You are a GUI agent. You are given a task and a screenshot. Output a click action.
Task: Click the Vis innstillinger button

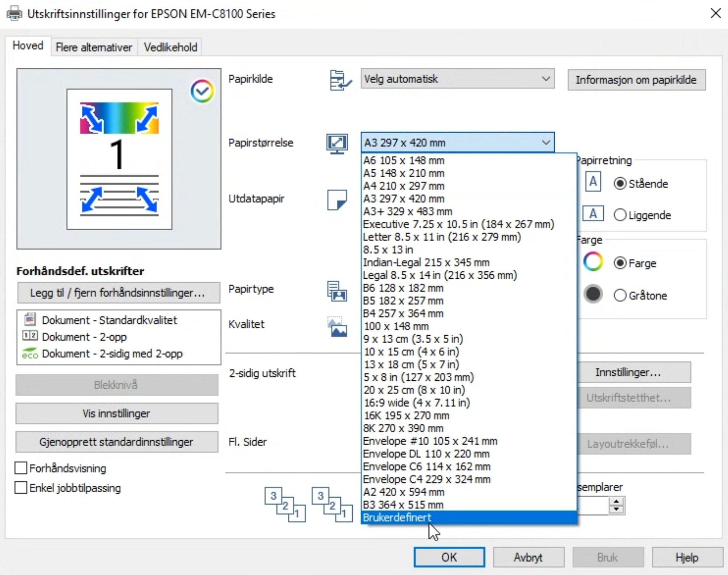[x=116, y=413]
